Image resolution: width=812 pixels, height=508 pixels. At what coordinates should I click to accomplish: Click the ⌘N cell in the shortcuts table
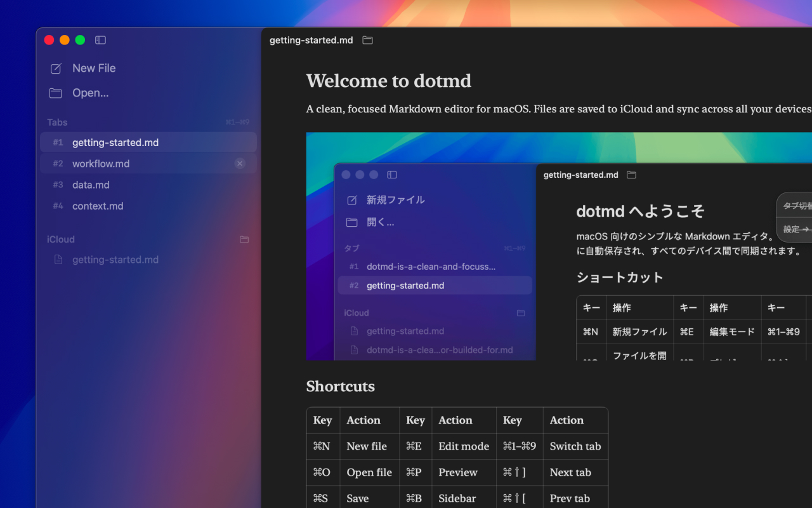coord(323,446)
